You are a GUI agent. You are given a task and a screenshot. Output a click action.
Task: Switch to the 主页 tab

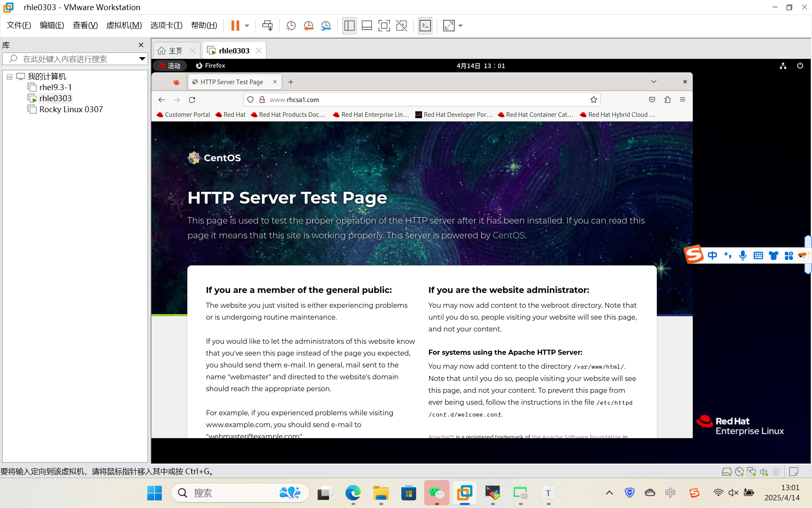[x=175, y=51]
